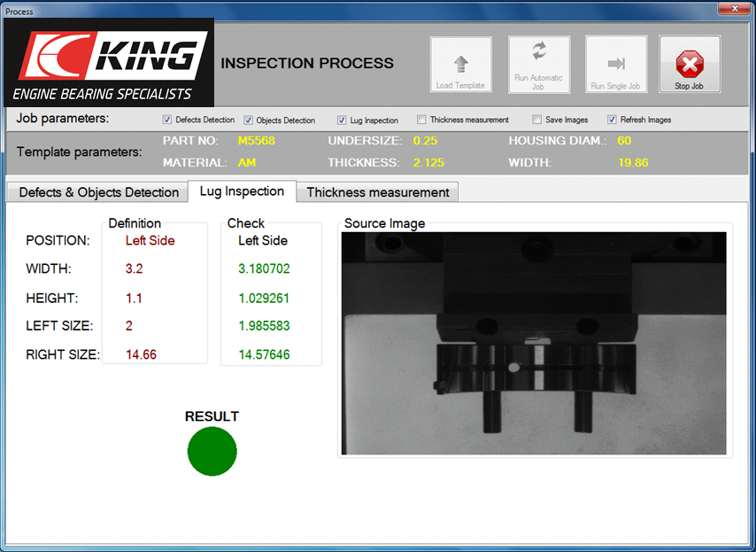Disable the Refresh Images checkbox
The width and height of the screenshot is (756, 552).
[x=612, y=120]
